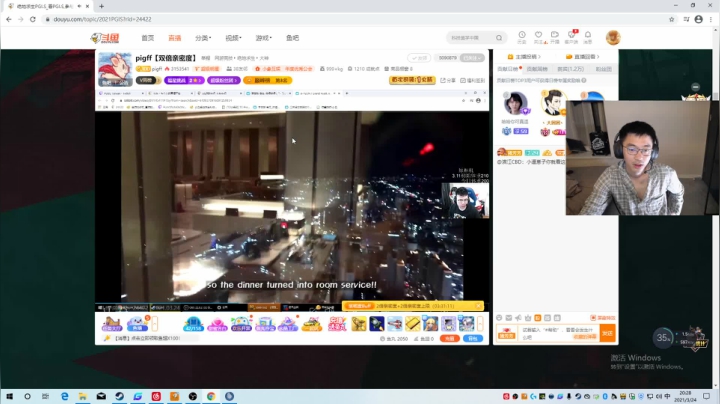This screenshot has width=720, height=404.
Task: Open the rank-one contributor avatar
Action: (553, 103)
